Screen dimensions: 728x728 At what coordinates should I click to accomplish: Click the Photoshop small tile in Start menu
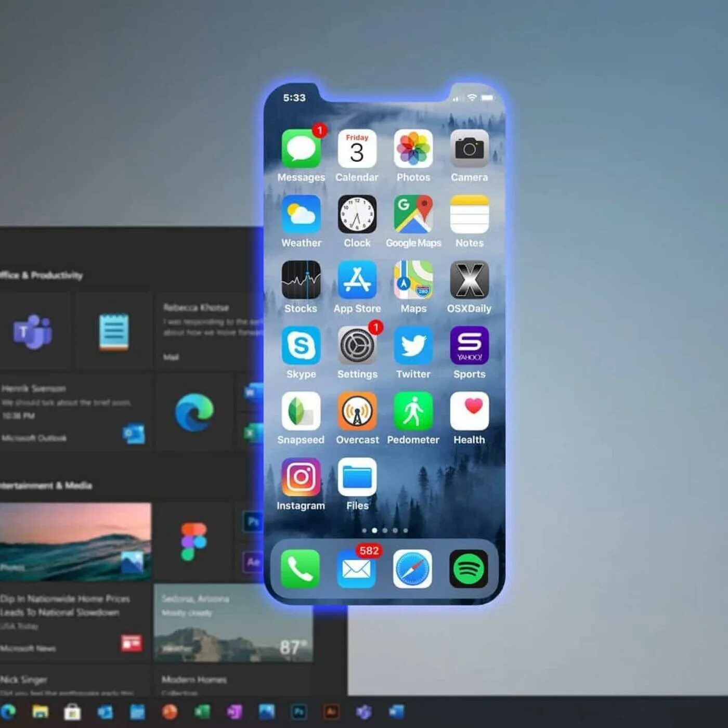[253, 521]
